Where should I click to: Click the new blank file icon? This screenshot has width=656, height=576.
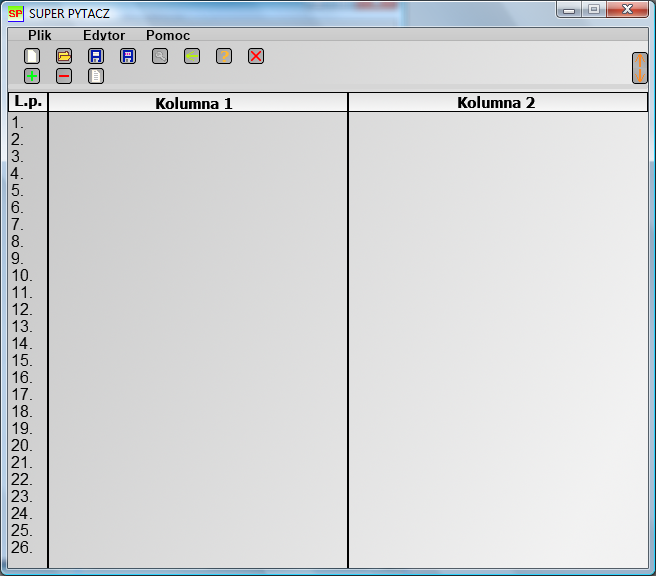32,56
